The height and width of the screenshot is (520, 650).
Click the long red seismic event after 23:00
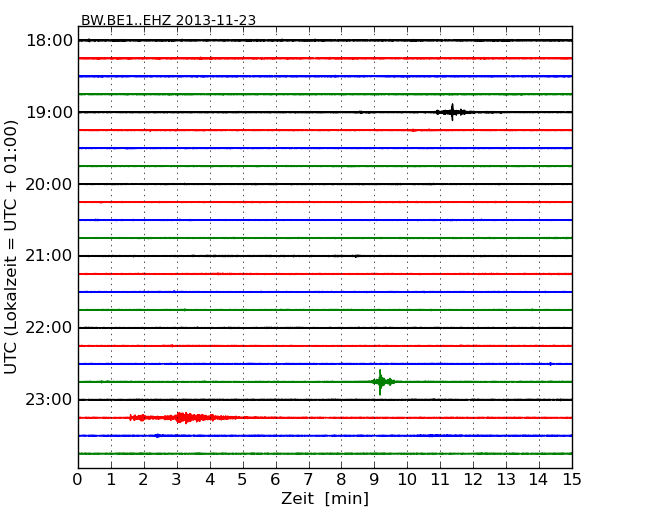pyautogui.click(x=184, y=417)
